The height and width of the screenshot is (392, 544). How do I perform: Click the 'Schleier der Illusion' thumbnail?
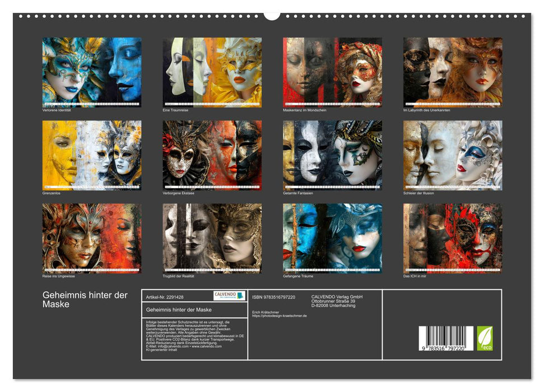[453, 155]
